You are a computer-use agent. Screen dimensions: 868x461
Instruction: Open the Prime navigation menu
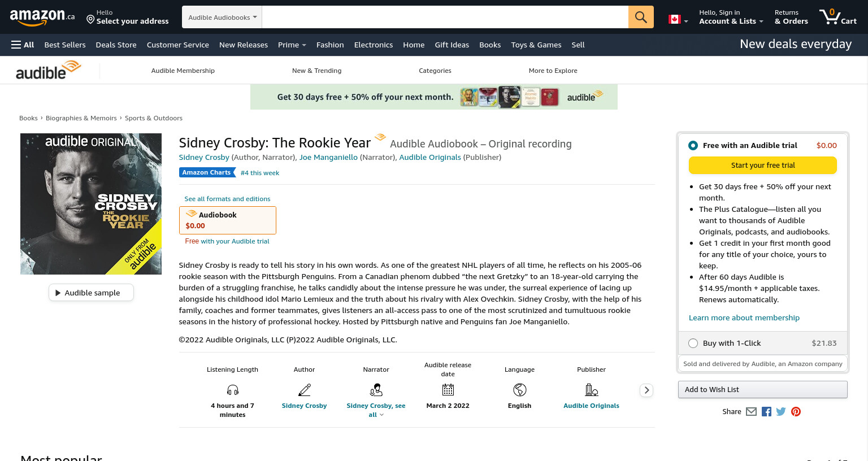tap(292, 45)
